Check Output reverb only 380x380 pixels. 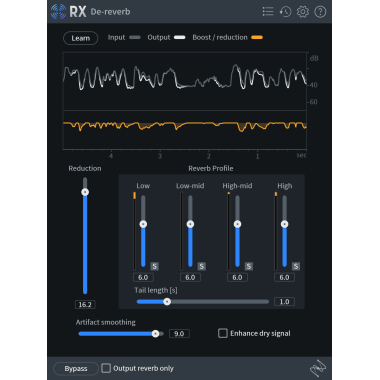(x=106, y=368)
